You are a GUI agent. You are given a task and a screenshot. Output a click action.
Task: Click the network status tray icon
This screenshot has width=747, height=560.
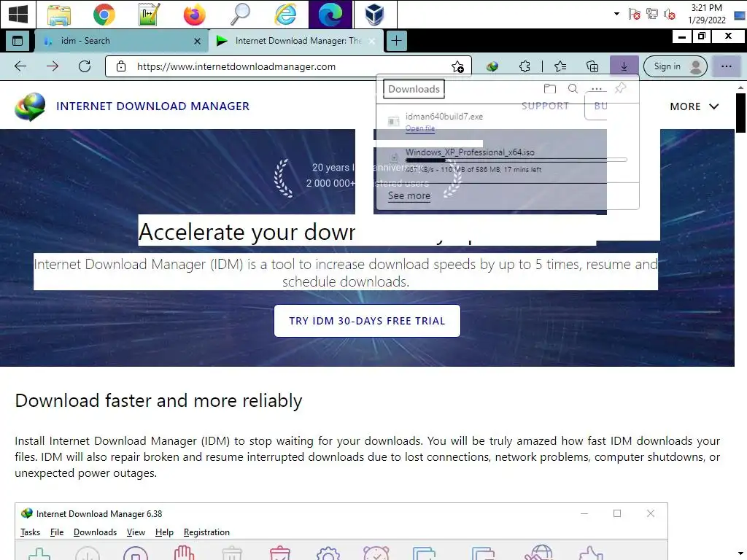pos(651,15)
